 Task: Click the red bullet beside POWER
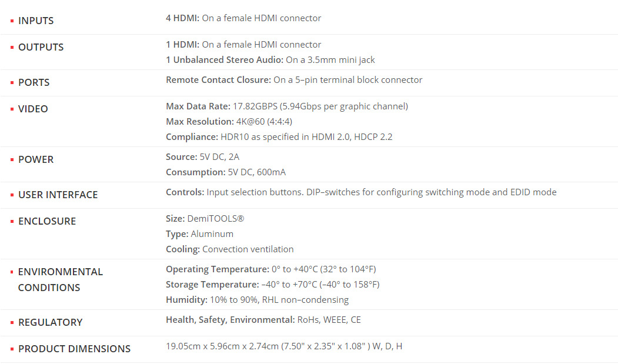12,160
